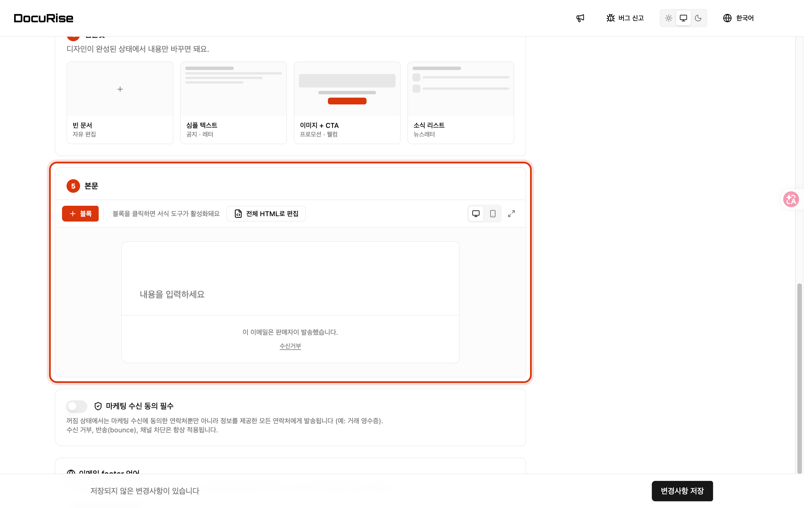Open 전체 HTML로 편집 editor
812x508 pixels.
click(x=266, y=214)
